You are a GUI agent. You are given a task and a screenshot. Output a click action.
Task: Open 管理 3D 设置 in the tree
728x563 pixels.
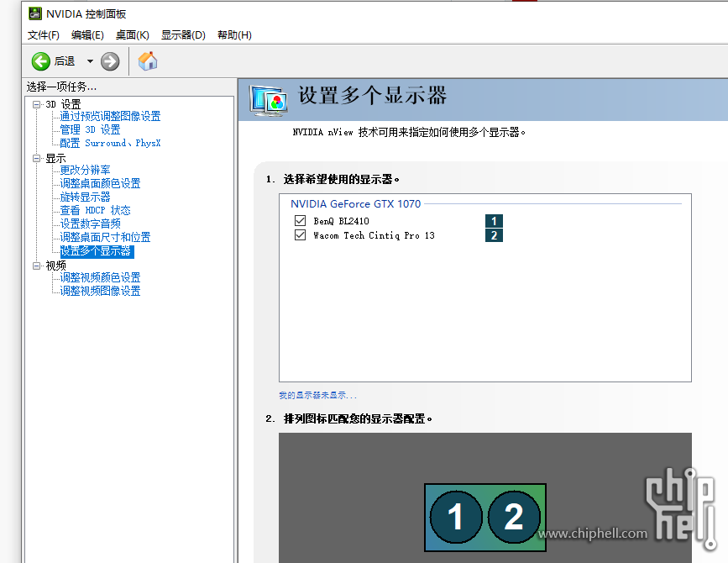click(x=90, y=130)
